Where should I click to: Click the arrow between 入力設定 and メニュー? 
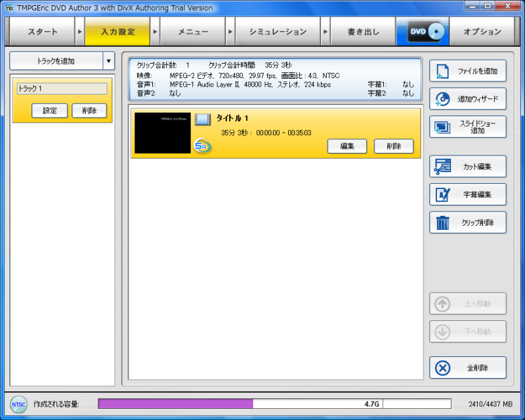[x=155, y=31]
